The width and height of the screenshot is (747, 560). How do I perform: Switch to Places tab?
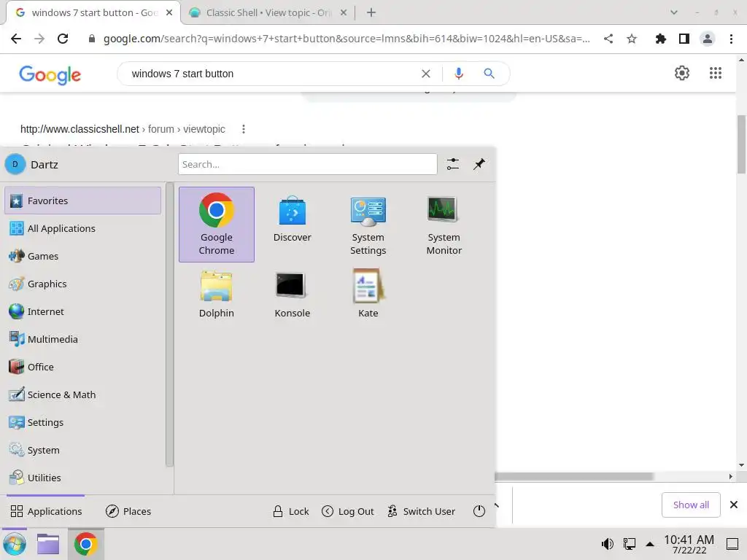coord(128,511)
